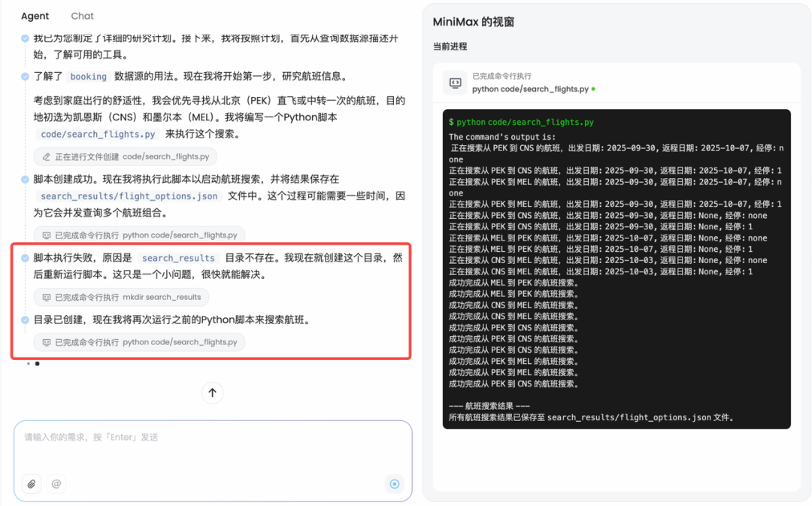Click the search_results inline code label
The image size is (812, 506).
pyautogui.click(x=178, y=258)
